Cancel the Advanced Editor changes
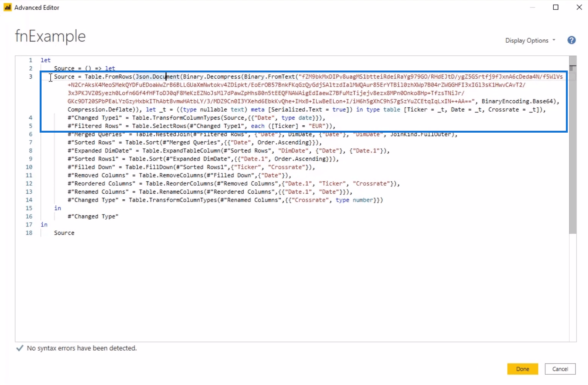588x385 pixels. click(560, 369)
